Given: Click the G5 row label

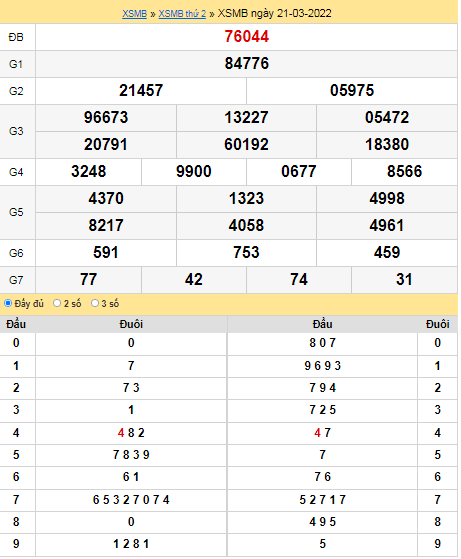Looking at the screenshot, I should coord(16,212).
